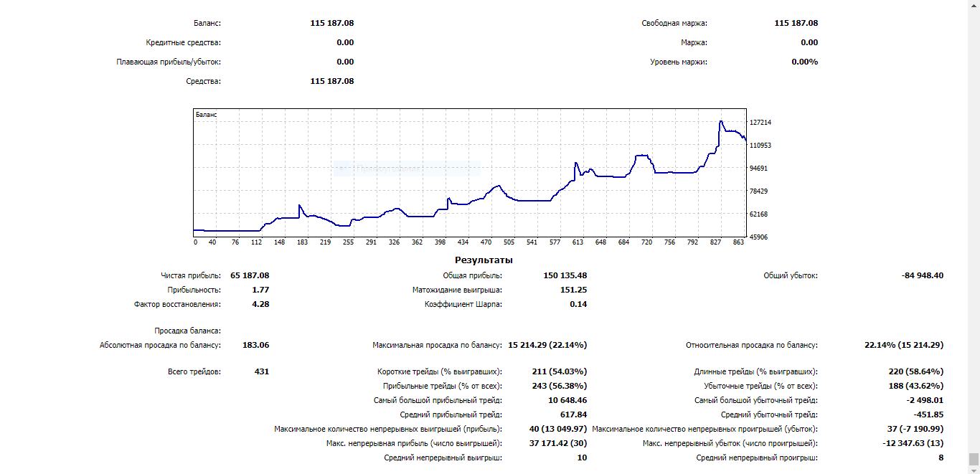Viewport: 980px width, 474px height.
Task: Click the 'Плавающая прибыль/убыток:' label
Action: click(169, 62)
